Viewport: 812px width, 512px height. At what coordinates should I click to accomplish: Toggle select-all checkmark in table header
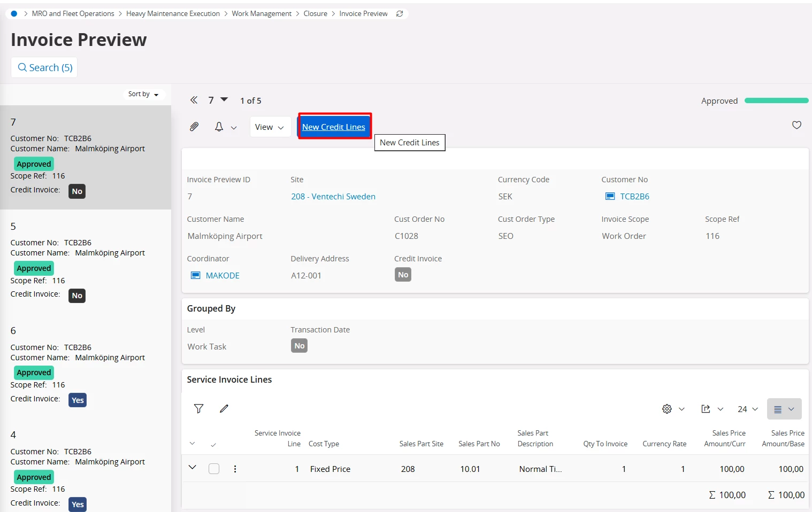[213, 444]
